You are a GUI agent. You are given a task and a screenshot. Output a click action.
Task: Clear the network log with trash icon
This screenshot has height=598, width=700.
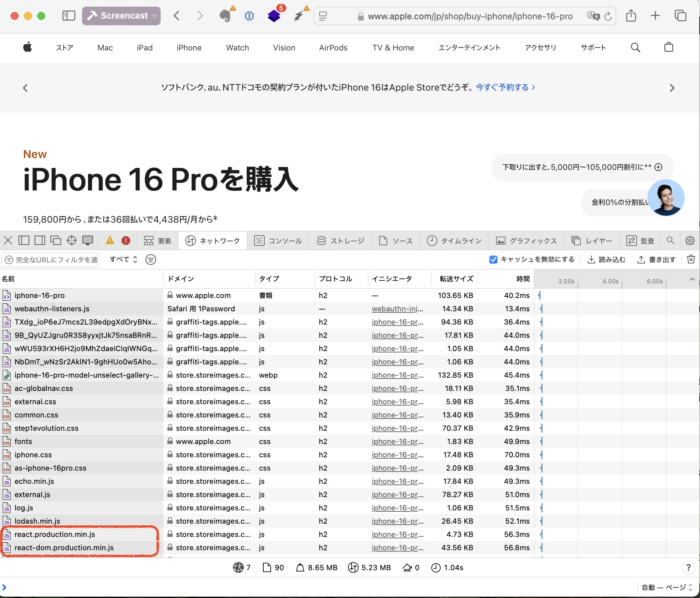pos(691,259)
